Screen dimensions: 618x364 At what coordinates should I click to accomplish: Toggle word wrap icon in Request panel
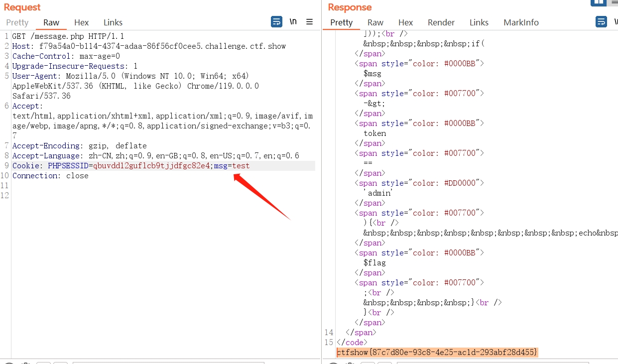point(276,22)
